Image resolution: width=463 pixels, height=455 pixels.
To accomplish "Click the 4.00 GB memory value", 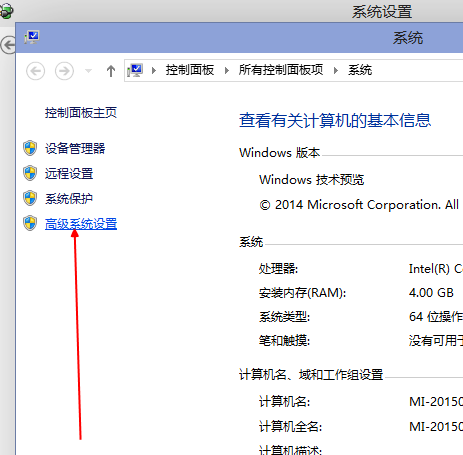I will [431, 293].
